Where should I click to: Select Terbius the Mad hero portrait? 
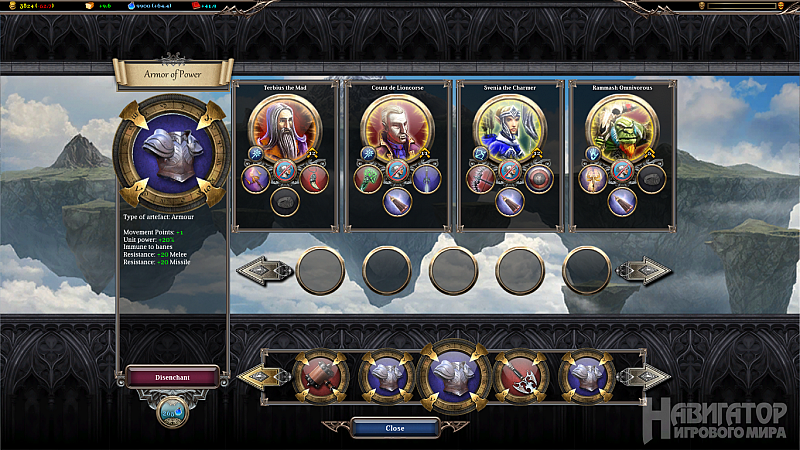285,129
